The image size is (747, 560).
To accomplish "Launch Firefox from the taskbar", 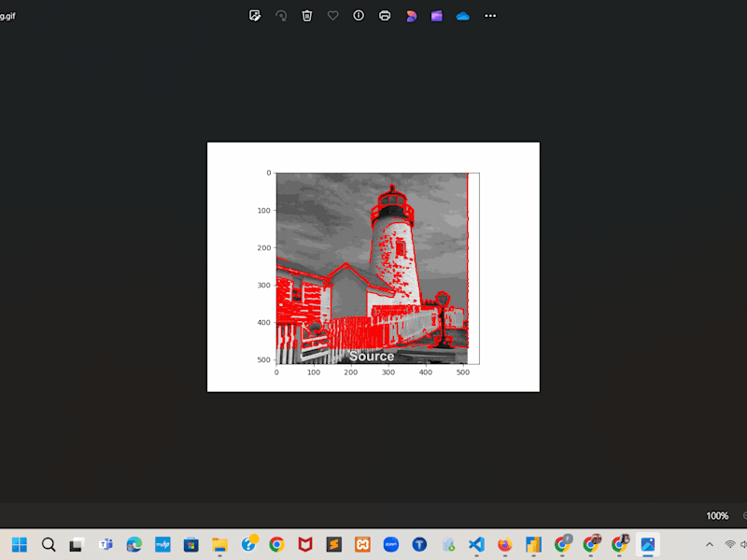I will [x=505, y=544].
